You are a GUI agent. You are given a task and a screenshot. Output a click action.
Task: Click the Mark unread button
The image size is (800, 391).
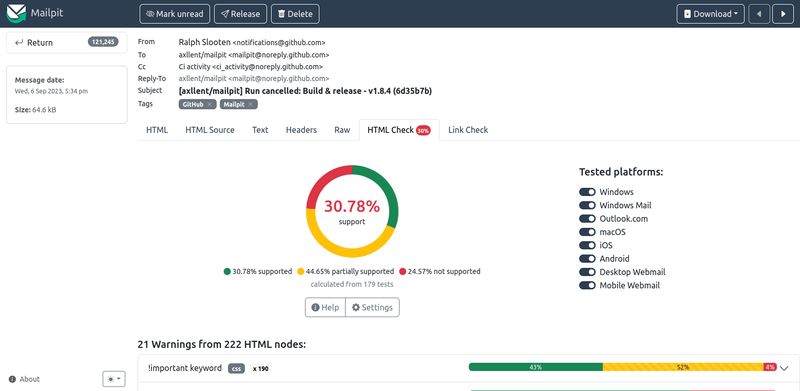coord(174,14)
